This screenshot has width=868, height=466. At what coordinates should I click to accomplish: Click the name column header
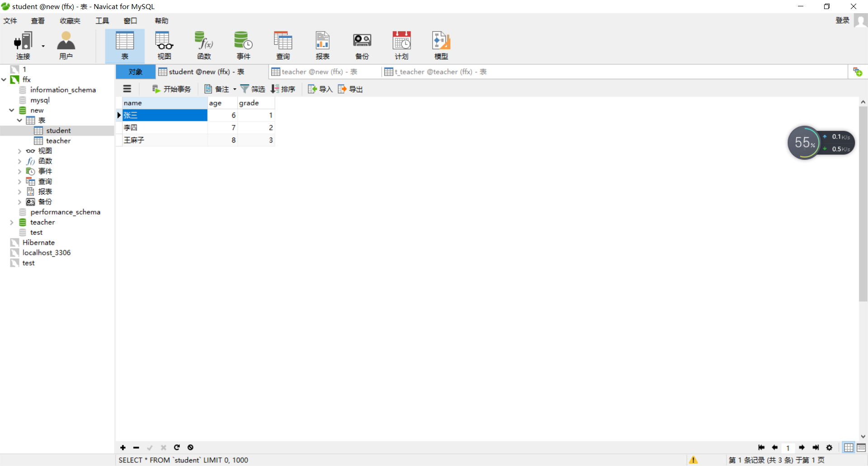(165, 103)
